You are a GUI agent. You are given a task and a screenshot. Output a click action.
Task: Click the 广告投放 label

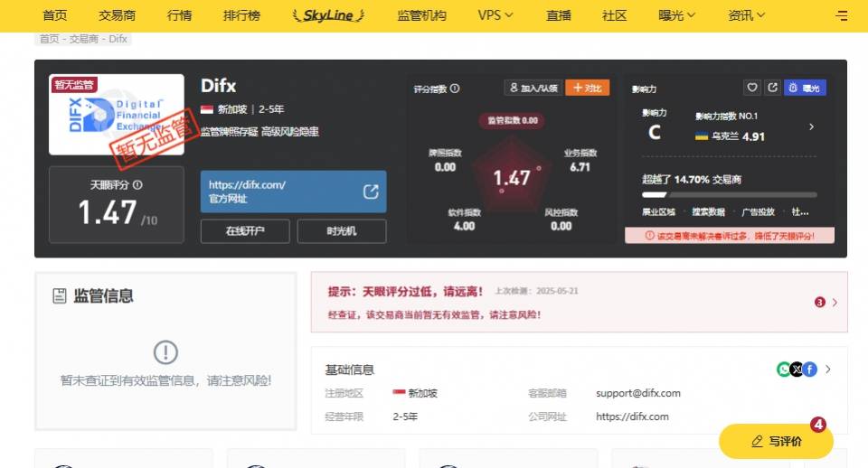point(758,212)
